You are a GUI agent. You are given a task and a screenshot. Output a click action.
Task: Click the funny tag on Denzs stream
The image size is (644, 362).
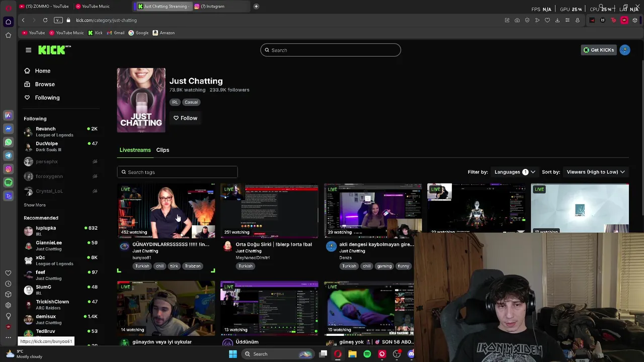coord(404,266)
